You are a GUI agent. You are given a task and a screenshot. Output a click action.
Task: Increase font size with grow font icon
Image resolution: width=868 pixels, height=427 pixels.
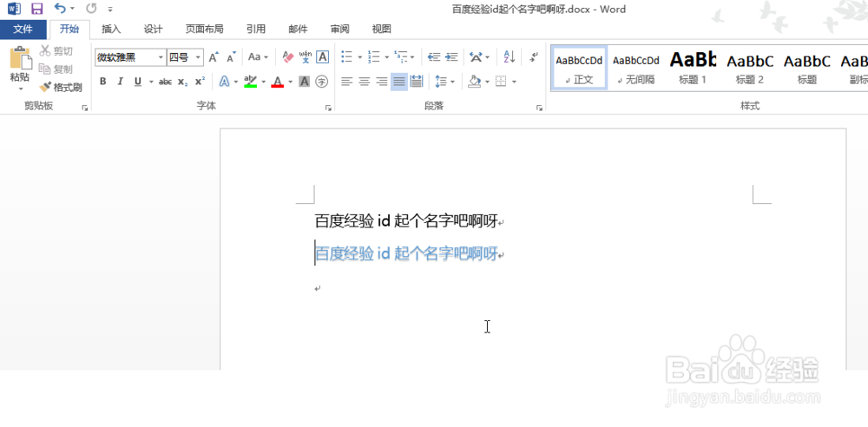(x=214, y=57)
